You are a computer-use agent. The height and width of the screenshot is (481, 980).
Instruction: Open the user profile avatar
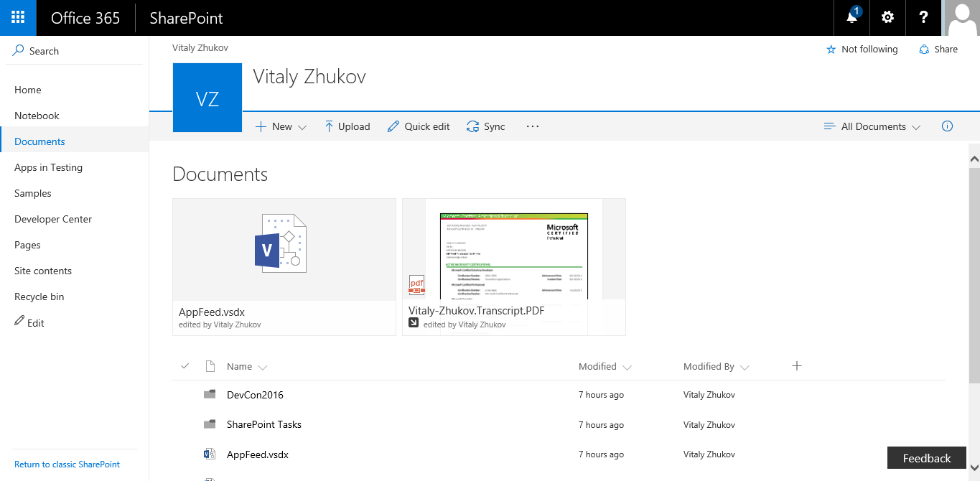[x=961, y=18]
